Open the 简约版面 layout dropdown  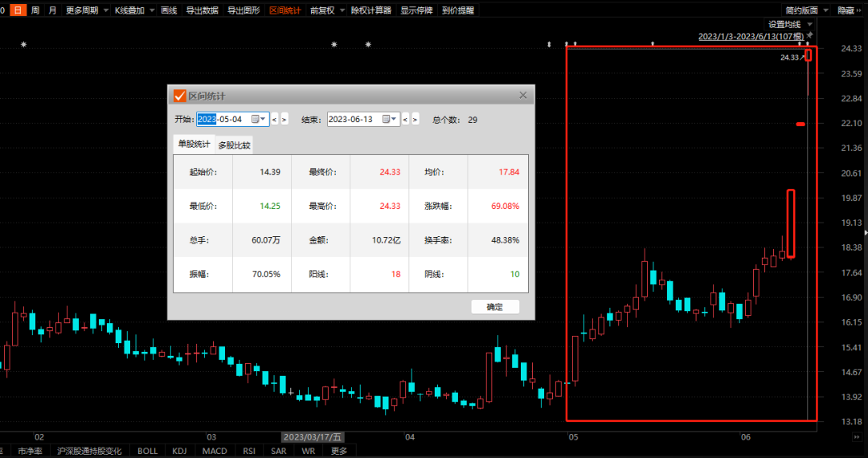[807, 10]
